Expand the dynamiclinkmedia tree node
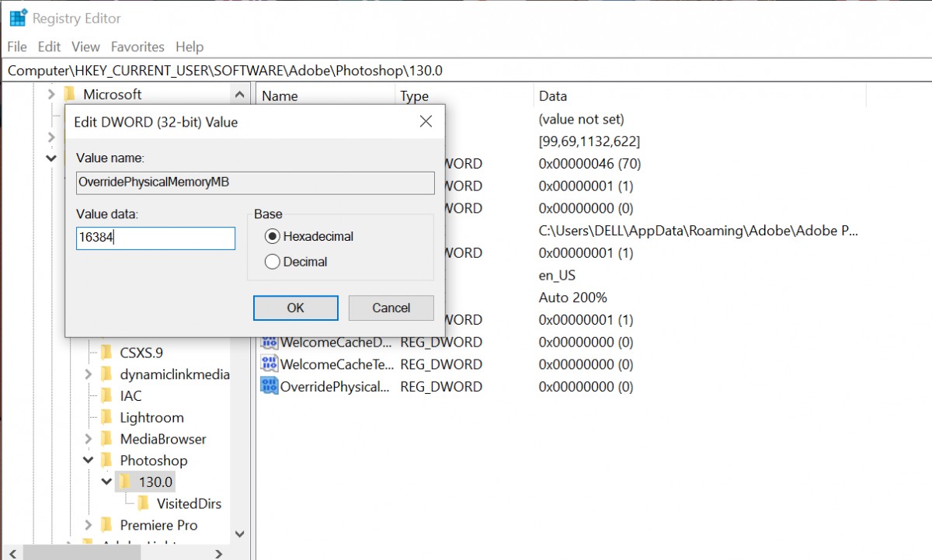Viewport: 932px width, 560px height. tap(88, 374)
